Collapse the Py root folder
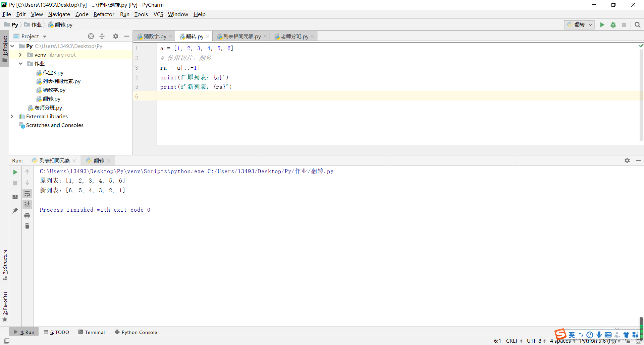The height and width of the screenshot is (345, 644). [12, 46]
